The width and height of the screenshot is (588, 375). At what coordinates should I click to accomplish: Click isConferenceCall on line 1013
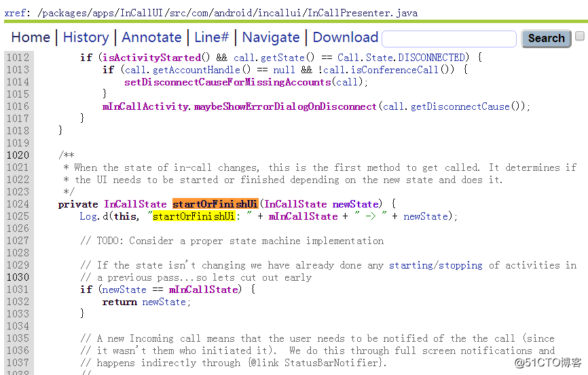[394, 70]
